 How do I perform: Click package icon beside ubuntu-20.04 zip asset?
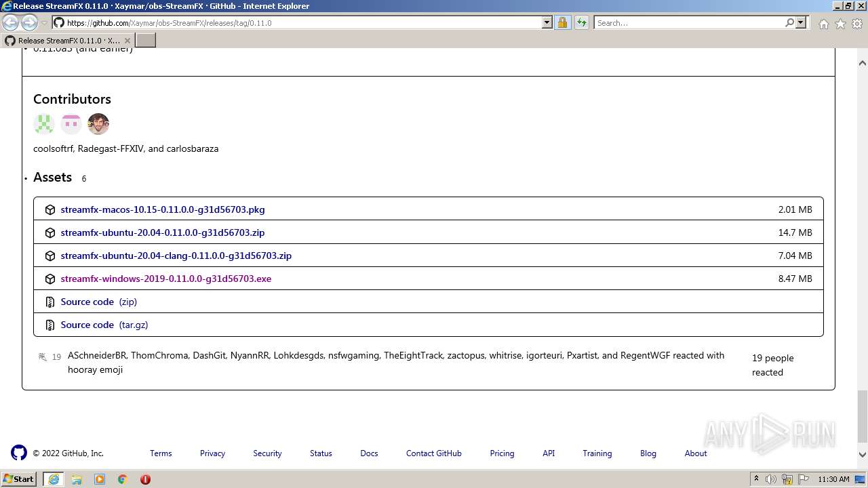pyautogui.click(x=50, y=232)
